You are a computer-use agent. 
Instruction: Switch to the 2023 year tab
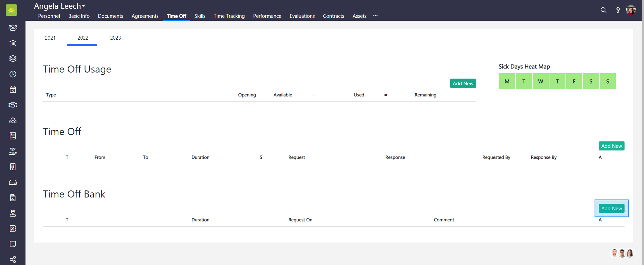[x=115, y=38]
